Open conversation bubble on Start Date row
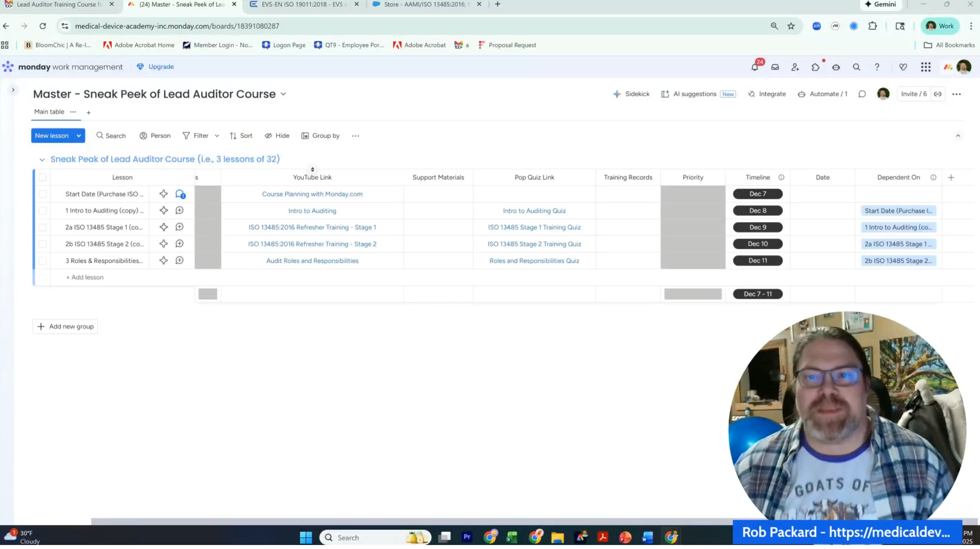This screenshot has width=980, height=549. click(x=180, y=194)
